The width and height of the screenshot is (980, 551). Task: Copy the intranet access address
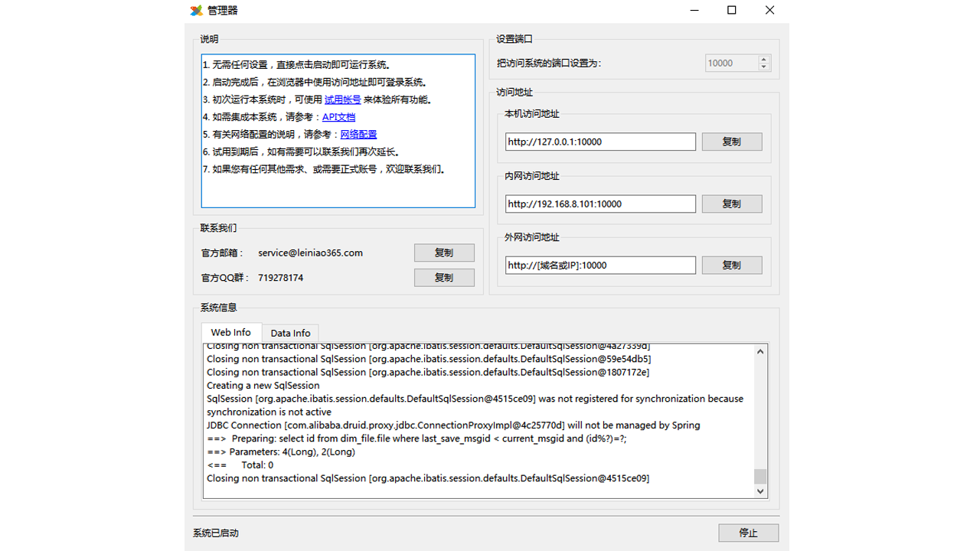[731, 204]
